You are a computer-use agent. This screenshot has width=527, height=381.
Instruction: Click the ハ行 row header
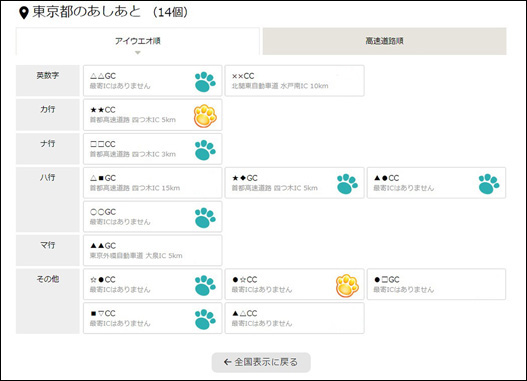pos(48,200)
